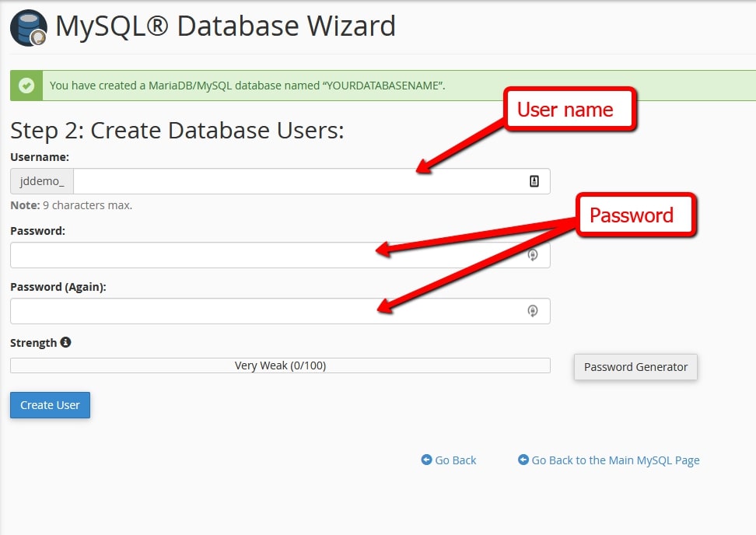
Task: Click the Very Weak strength meter
Action: tap(280, 365)
